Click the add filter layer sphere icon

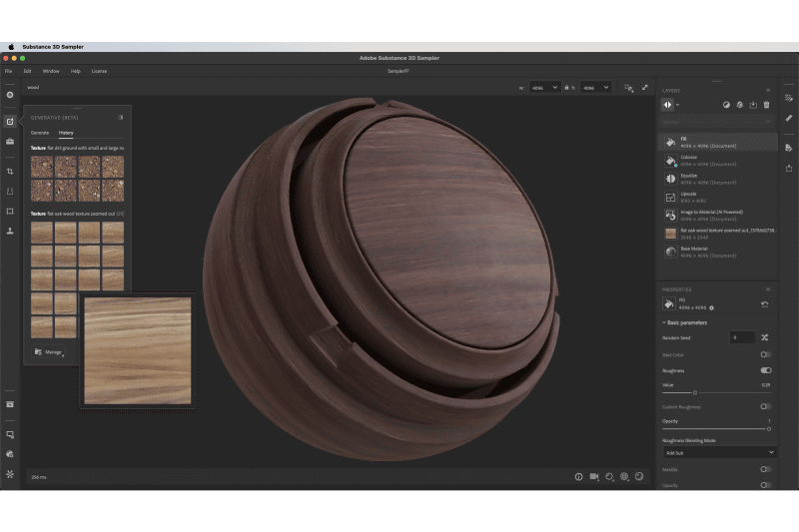pyautogui.click(x=726, y=105)
